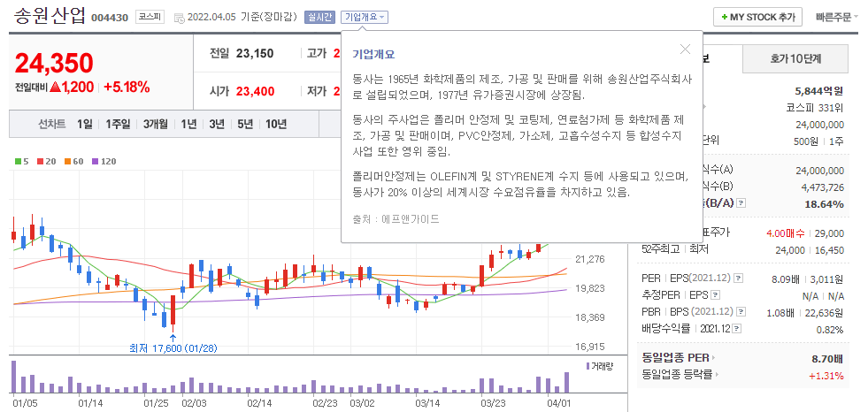Click the purple 120-day moving average swatch
The image size is (868, 412).
95,162
